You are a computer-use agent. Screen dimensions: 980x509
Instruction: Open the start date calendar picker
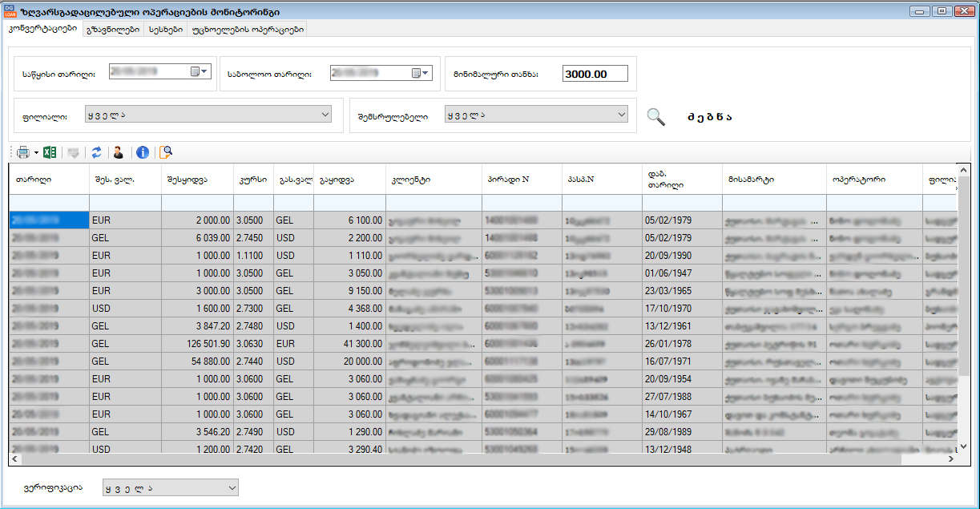click(198, 72)
